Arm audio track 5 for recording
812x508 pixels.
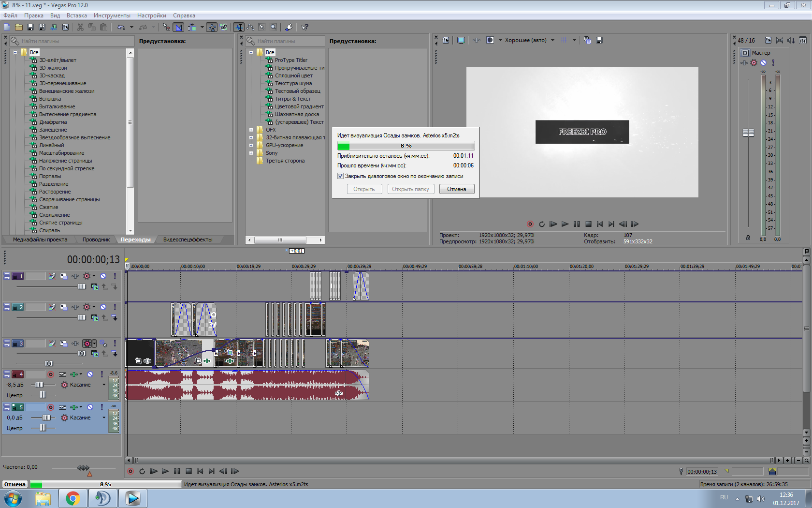[x=51, y=407]
